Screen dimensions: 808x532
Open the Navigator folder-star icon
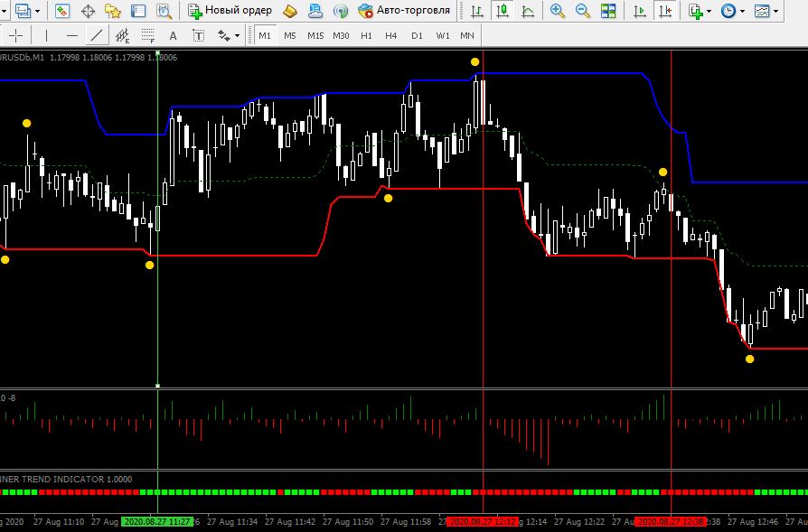point(113,10)
